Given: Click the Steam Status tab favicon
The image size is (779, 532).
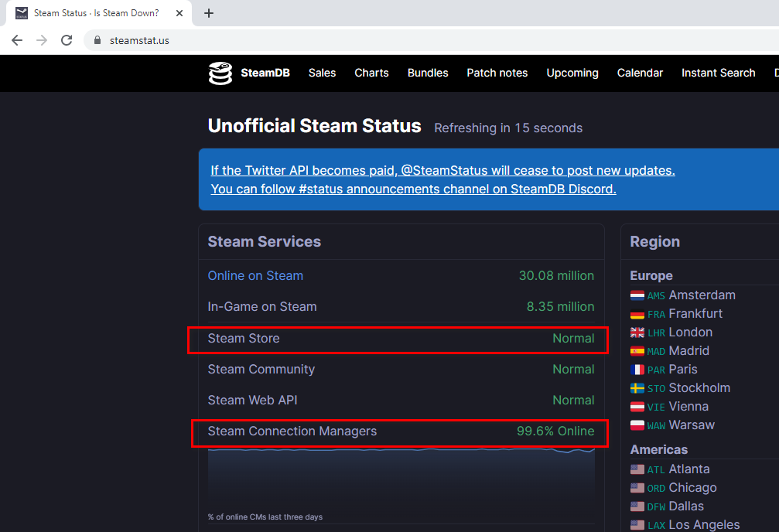Looking at the screenshot, I should point(22,13).
